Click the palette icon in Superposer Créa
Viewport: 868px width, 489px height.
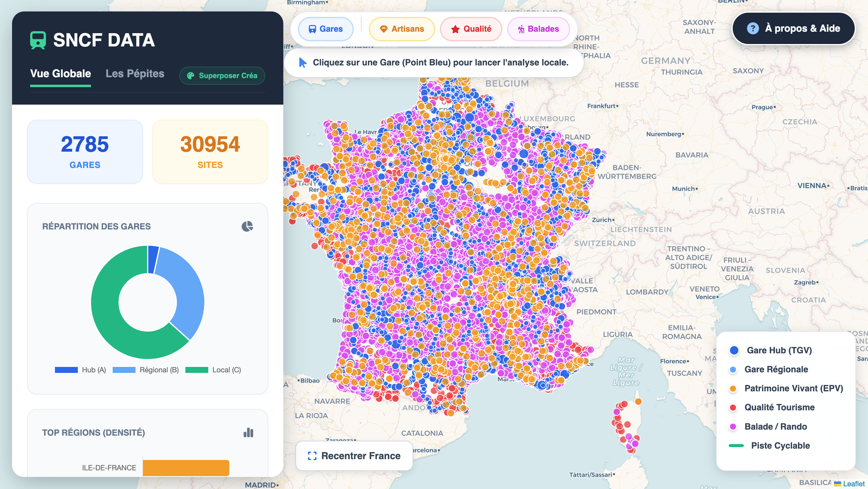pyautogui.click(x=191, y=75)
